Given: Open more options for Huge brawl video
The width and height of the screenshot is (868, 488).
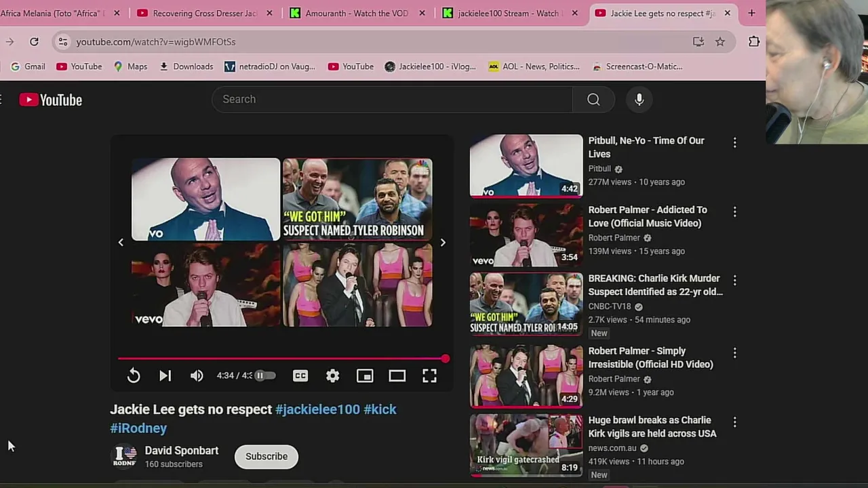Looking at the screenshot, I should click(x=734, y=422).
